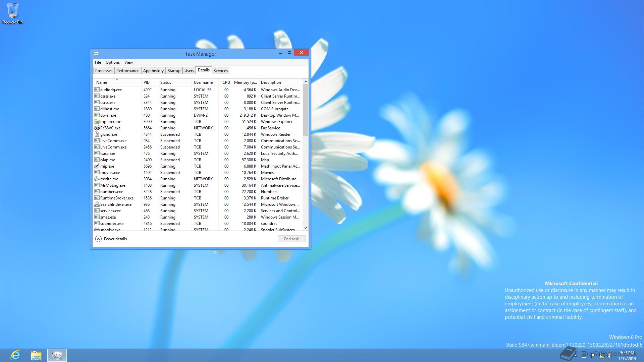Screen dimensions: 644x362
Task: Click the dwm.exe process icon
Action: coord(97,115)
